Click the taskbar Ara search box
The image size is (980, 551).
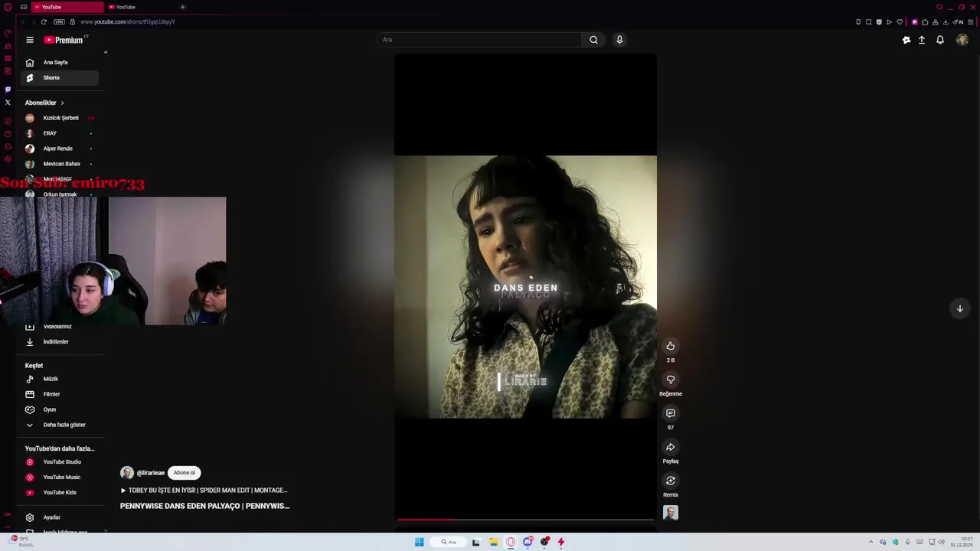[449, 542]
